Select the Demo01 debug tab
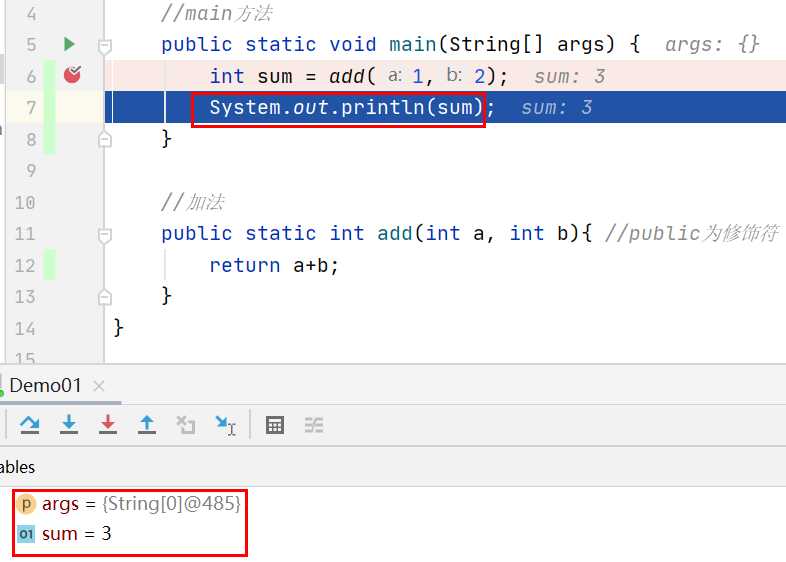This screenshot has width=786, height=562. point(45,386)
